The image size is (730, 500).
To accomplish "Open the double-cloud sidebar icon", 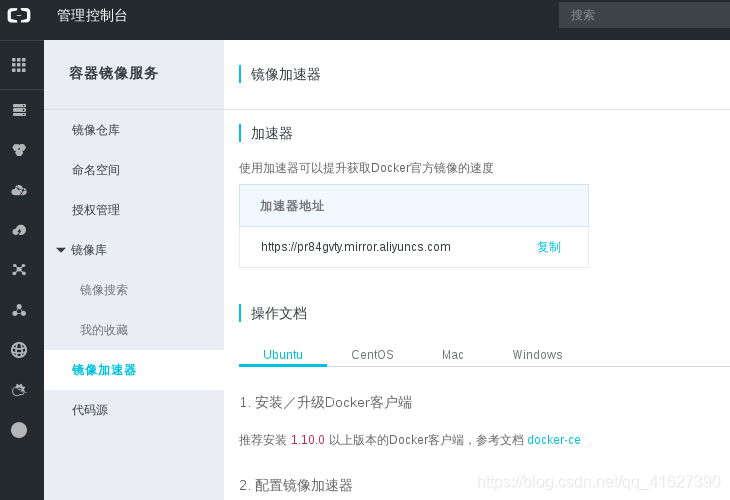I will point(19,190).
